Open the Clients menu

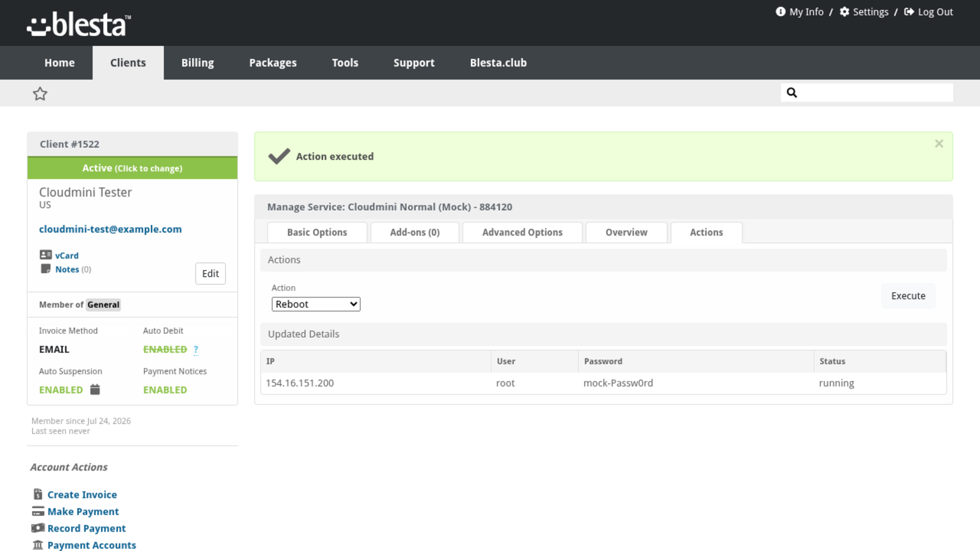(x=128, y=63)
